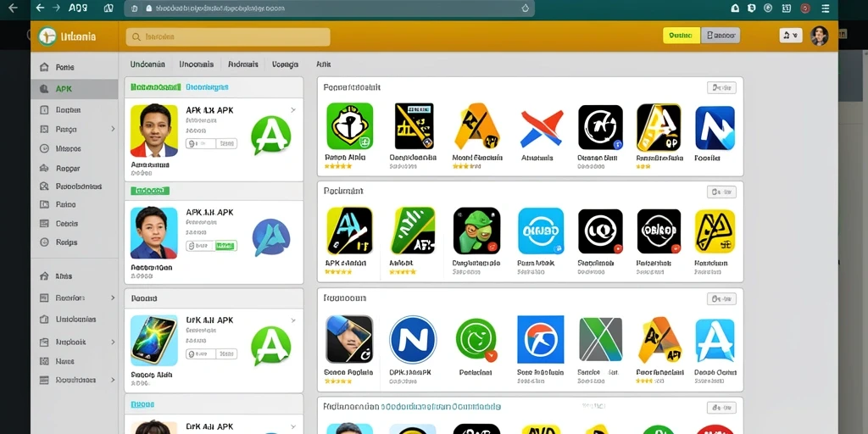Select the highlighted APK sidebar item
Viewport: 868px width, 434px height.
point(75,88)
